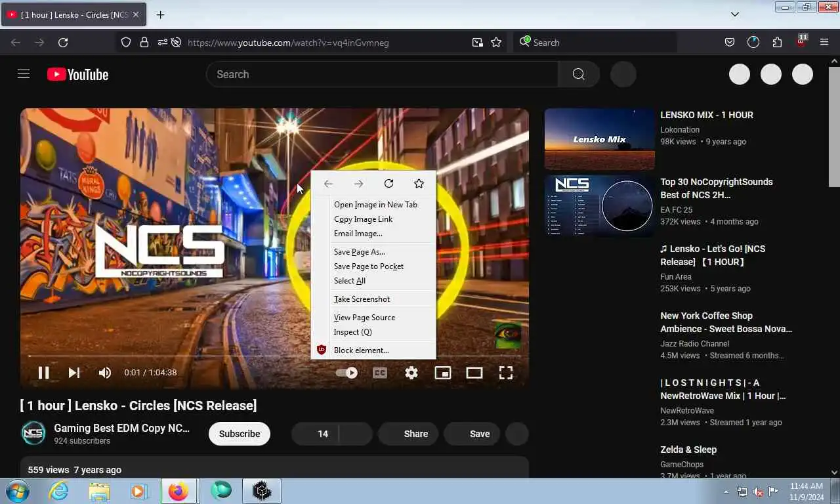Enable theater mode

pos(474,373)
